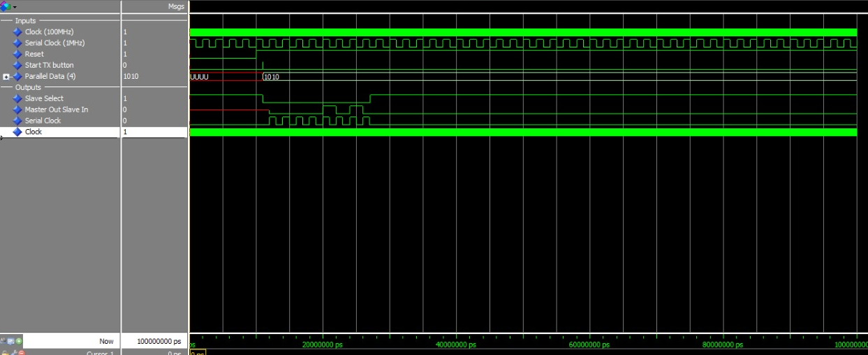
Task: Click the 1010 value in the waveform
Action: [272, 77]
